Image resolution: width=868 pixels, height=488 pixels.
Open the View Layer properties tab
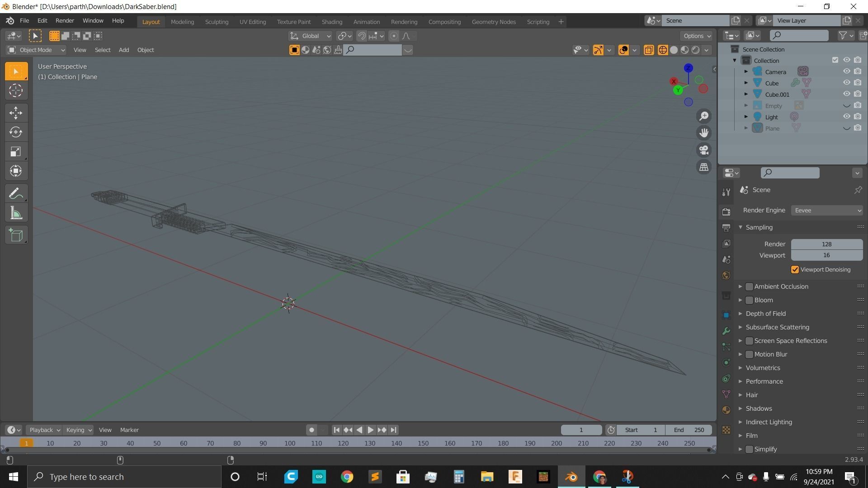pos(726,244)
